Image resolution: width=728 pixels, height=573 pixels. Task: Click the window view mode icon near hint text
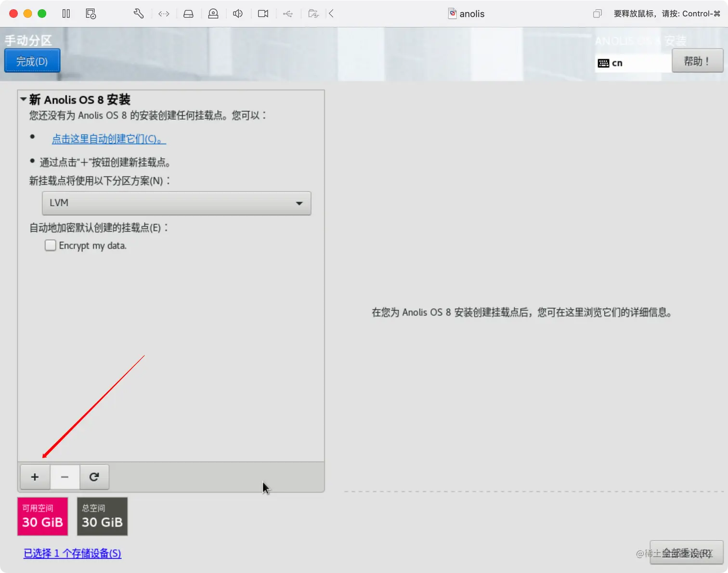coord(597,13)
